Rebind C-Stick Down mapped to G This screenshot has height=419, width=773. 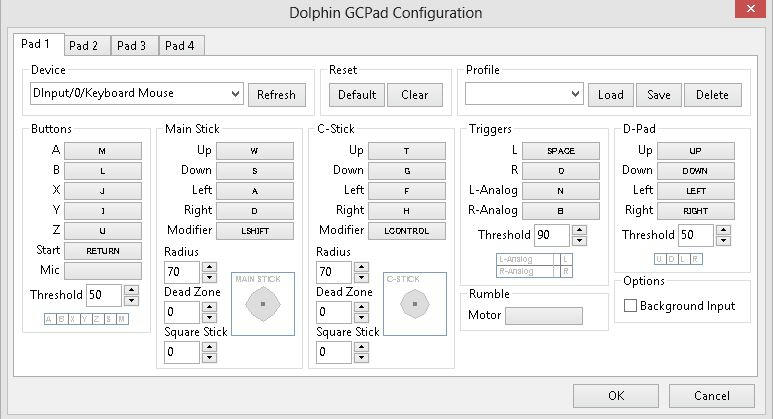(x=407, y=171)
